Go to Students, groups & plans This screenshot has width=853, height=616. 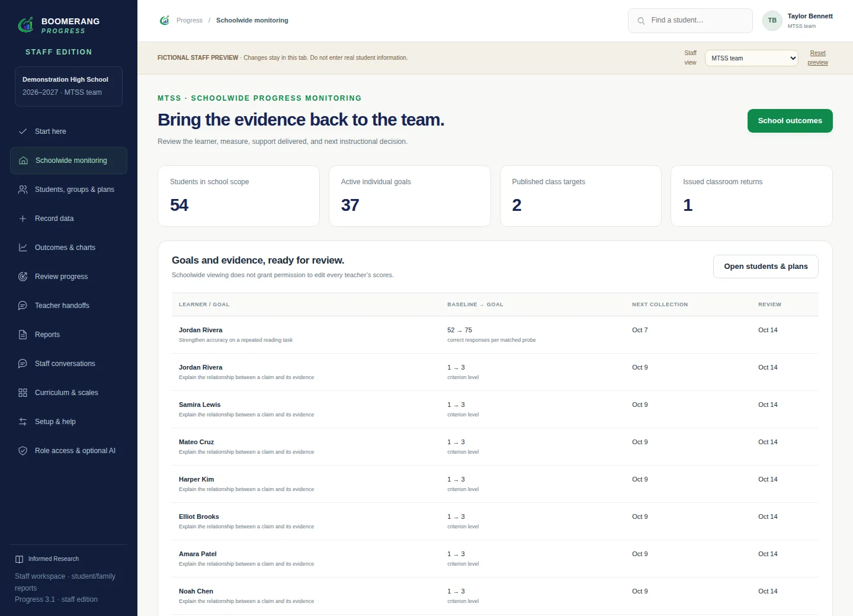coord(69,190)
